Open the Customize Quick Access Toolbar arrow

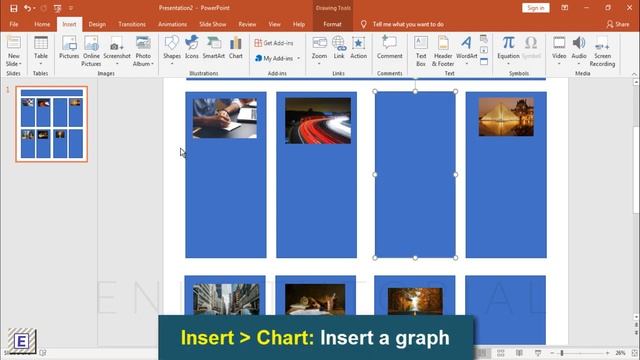point(71,8)
